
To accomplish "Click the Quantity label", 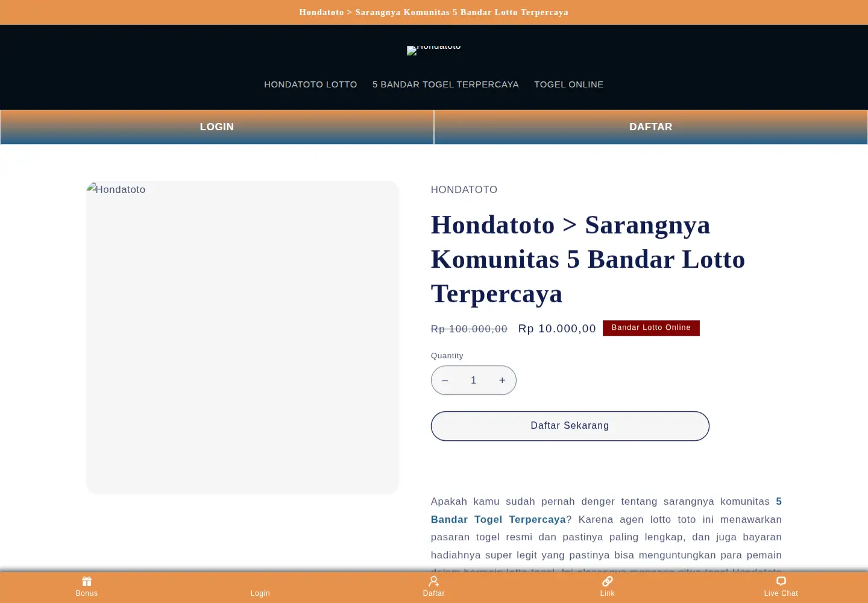I will pyautogui.click(x=447, y=356).
